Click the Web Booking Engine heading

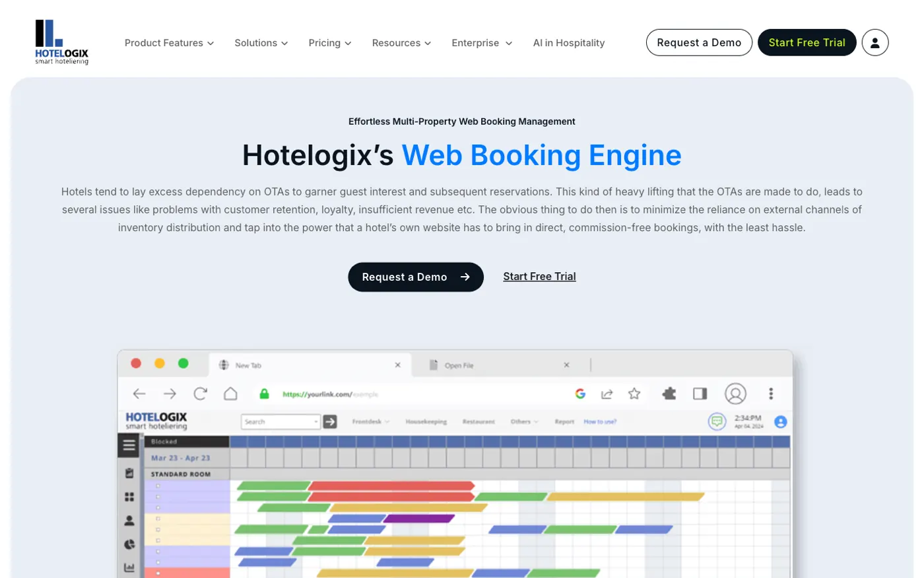click(541, 155)
